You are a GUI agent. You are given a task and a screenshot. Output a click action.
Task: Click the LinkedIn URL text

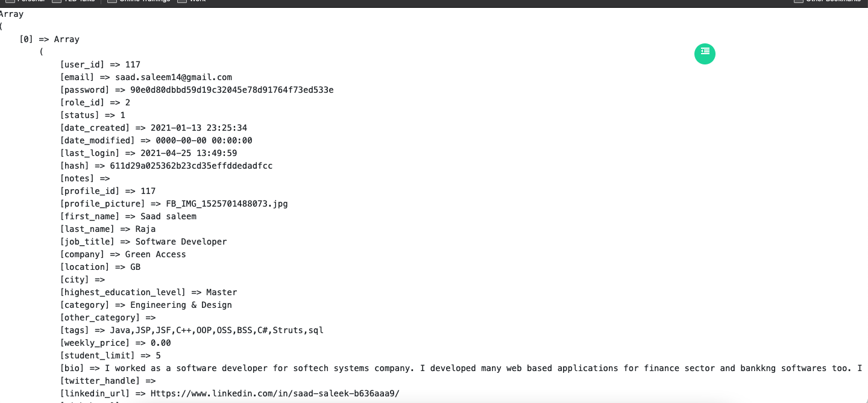pos(275,393)
